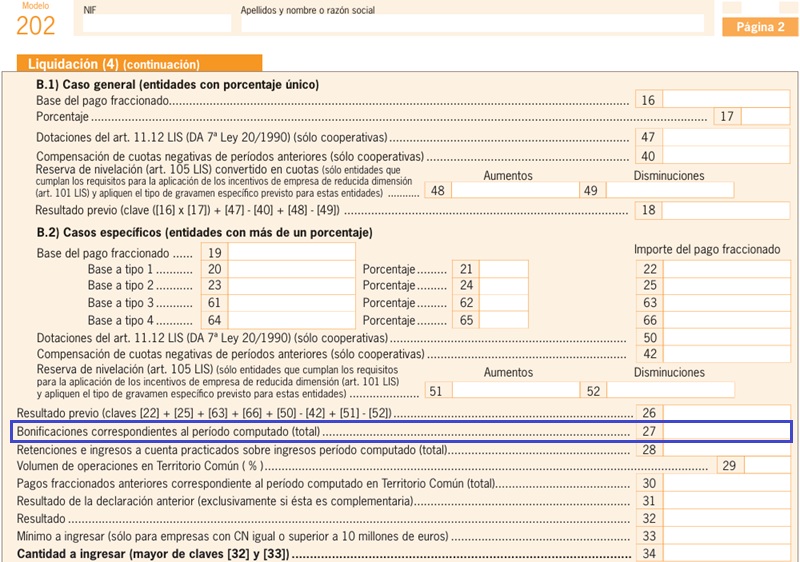Click the Disminuciones field 49

pos(670,190)
